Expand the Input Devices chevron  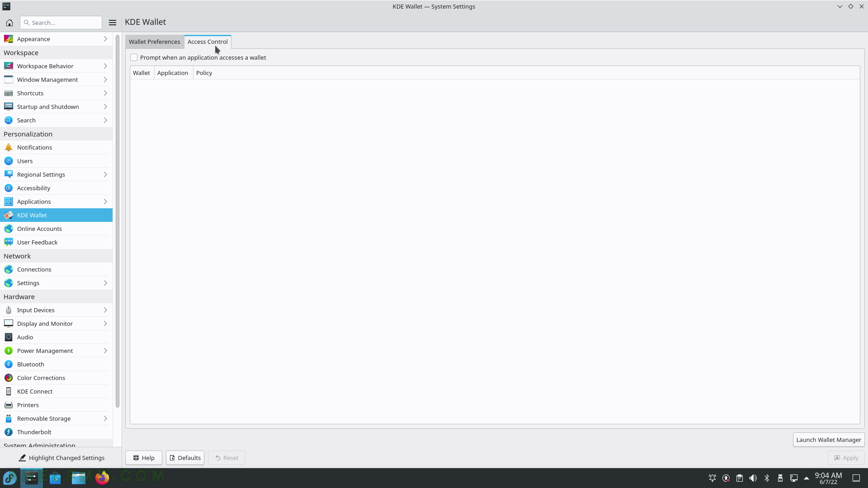[105, 310]
